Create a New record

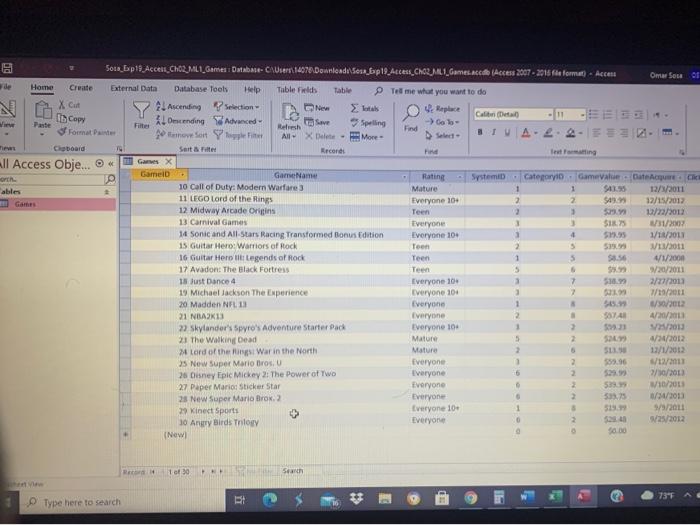317,108
